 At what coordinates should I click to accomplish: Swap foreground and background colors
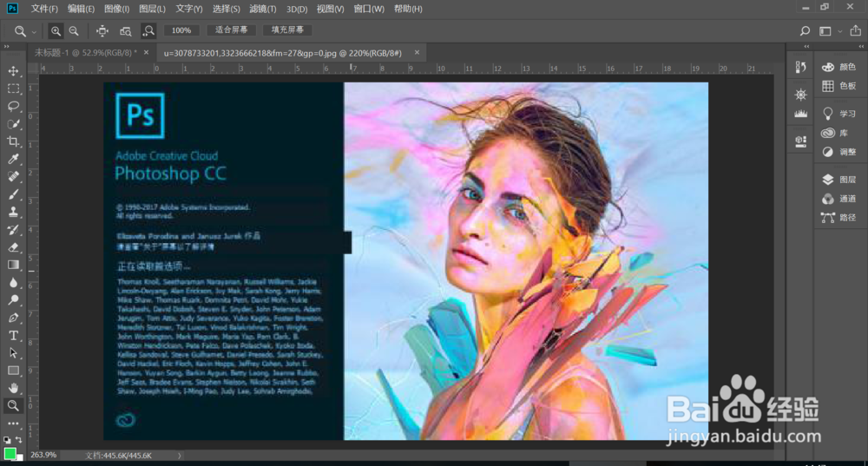(19, 439)
